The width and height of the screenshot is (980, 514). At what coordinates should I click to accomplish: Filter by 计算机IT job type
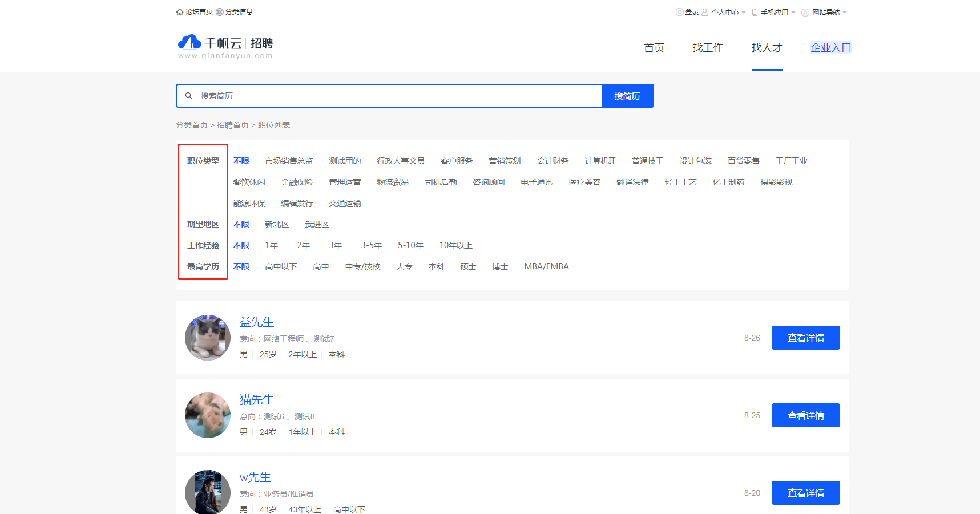point(600,161)
